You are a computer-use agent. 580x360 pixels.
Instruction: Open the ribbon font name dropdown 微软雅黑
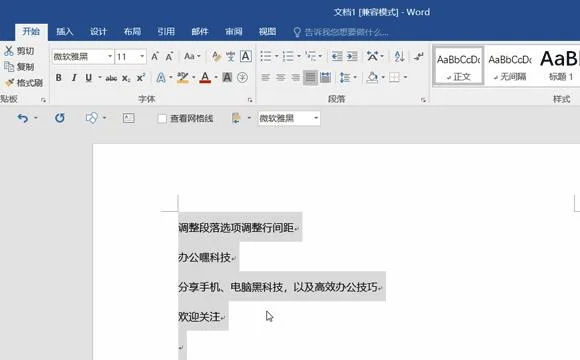(110, 57)
